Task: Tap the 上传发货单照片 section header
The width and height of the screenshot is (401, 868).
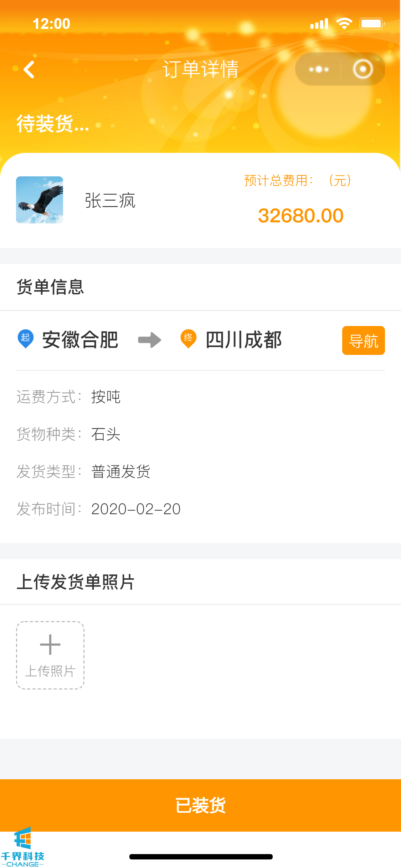Action: (76, 582)
